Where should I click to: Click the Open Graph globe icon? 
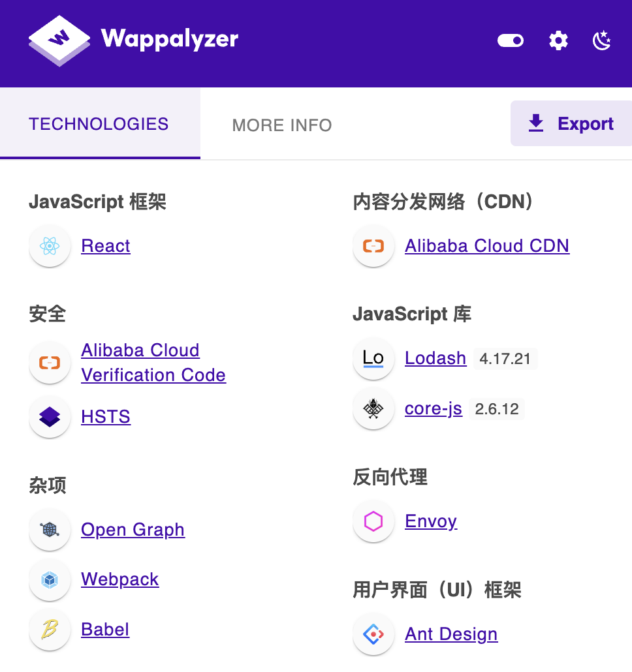(x=50, y=530)
